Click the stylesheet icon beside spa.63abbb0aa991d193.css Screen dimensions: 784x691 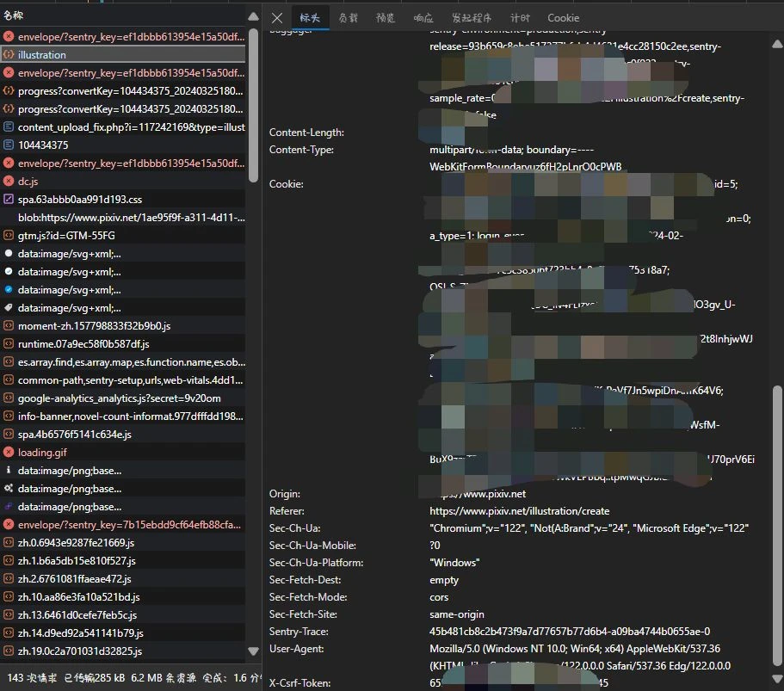tap(9, 199)
